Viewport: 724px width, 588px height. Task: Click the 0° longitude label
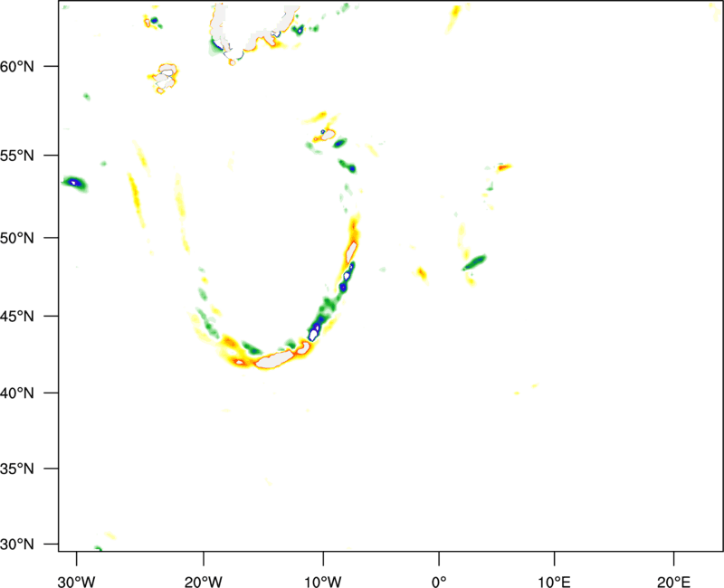click(439, 582)
